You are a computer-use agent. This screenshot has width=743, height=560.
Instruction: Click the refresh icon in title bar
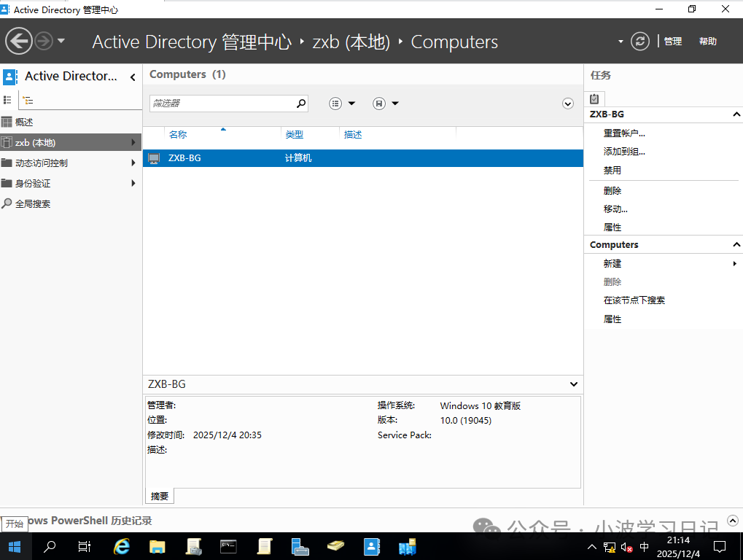pos(639,41)
